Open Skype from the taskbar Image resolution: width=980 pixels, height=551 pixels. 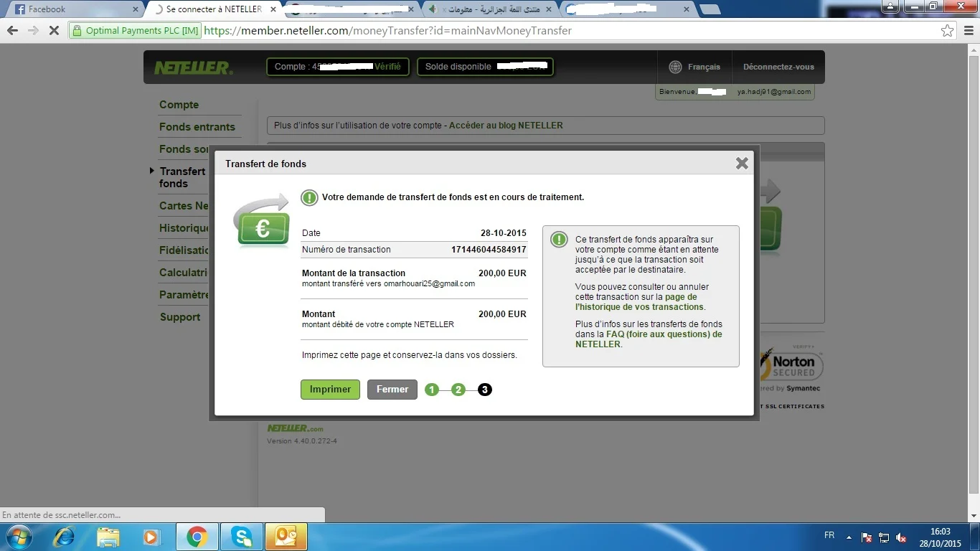(x=242, y=537)
